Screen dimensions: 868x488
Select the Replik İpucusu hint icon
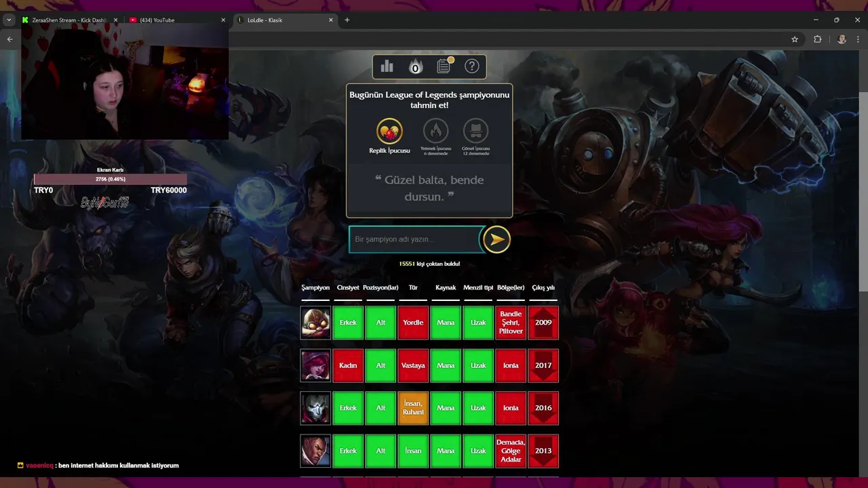point(389,131)
